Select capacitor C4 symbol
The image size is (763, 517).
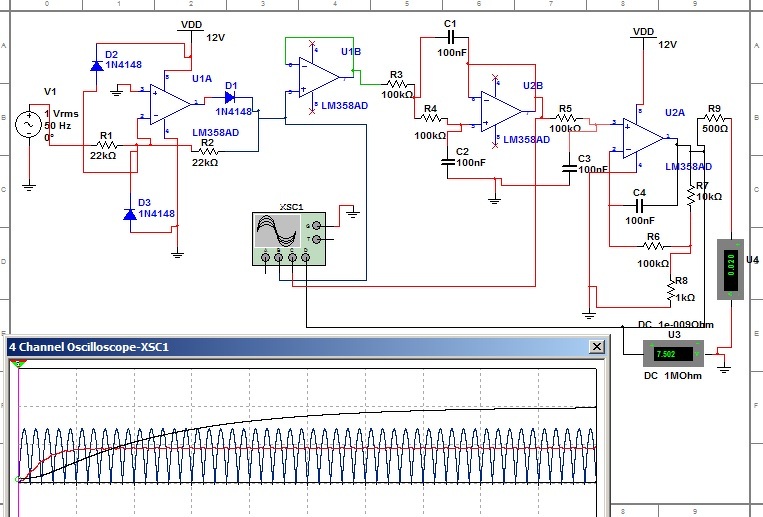(639, 205)
